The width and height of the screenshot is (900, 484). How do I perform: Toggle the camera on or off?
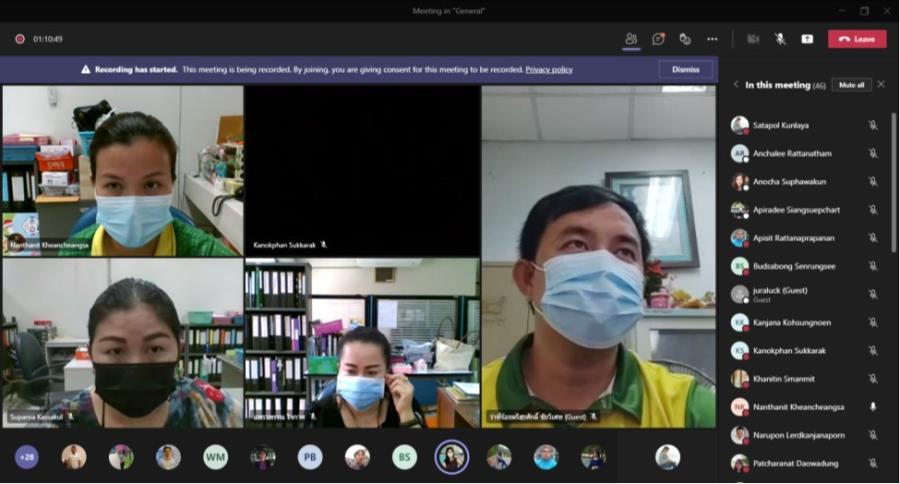pyautogui.click(x=753, y=39)
